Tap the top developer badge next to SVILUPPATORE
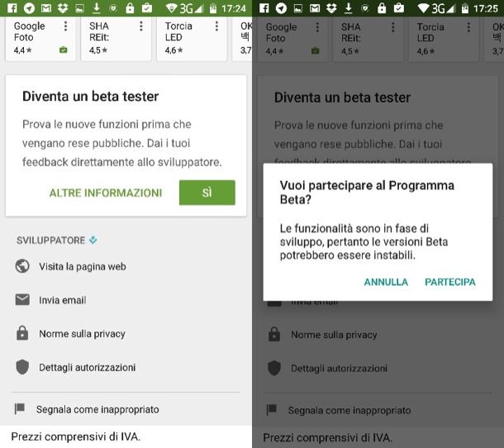 93,240
